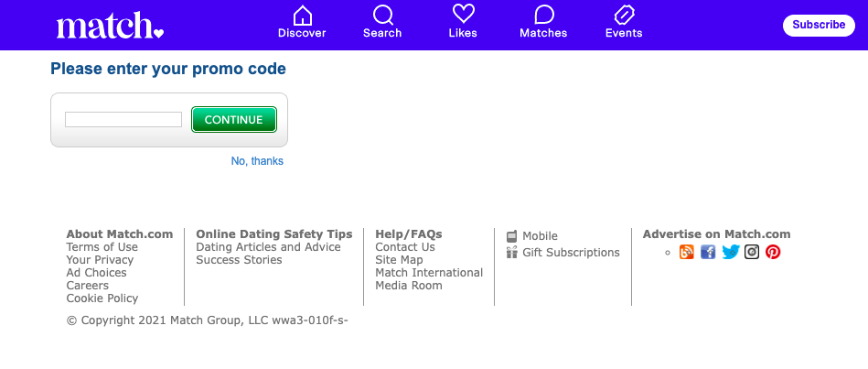Click the 'Please enter your promo code' heading
This screenshot has width=868, height=369.
168,69
